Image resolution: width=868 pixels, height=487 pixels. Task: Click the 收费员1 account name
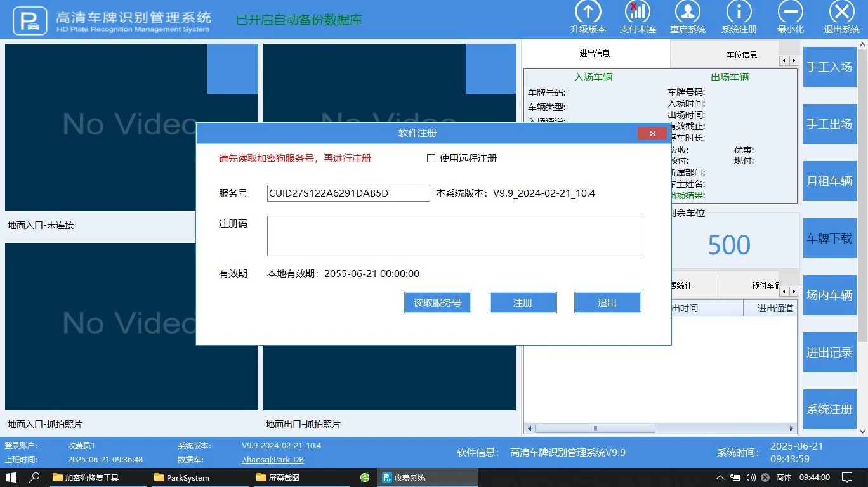coord(82,446)
